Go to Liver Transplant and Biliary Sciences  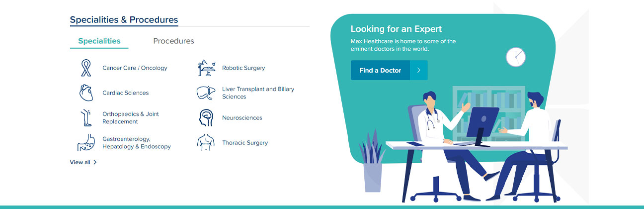click(258, 93)
